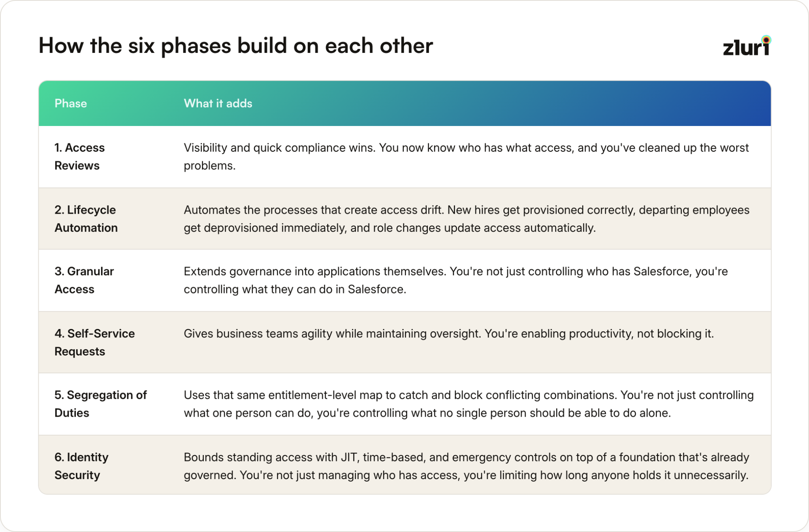Screen dimensions: 809x532
Task: Click the Lifecycle Automation description about access drift
Action: 467,219
